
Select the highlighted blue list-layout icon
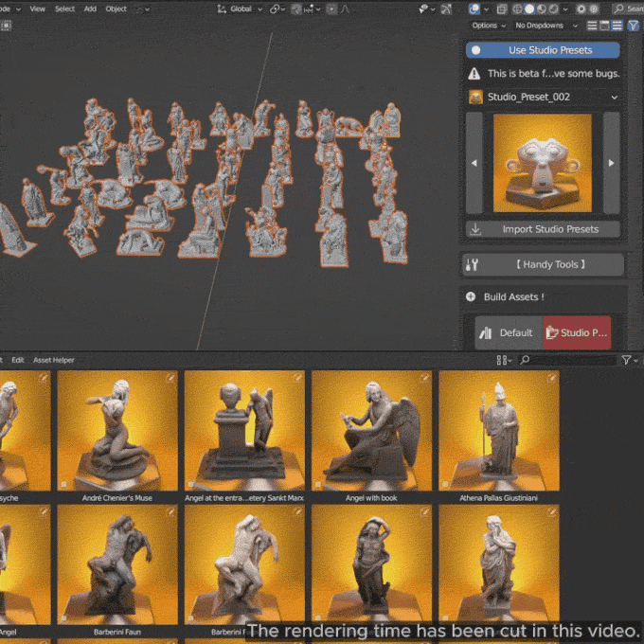(x=617, y=26)
